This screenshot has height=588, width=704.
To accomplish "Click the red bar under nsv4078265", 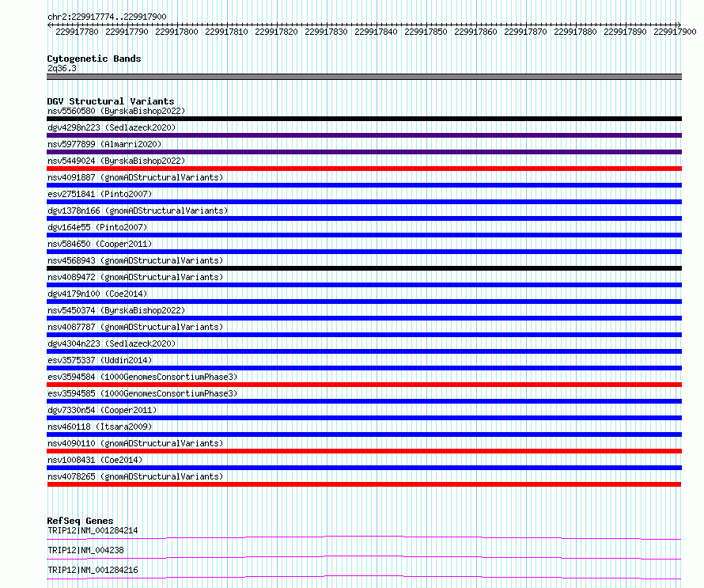I will point(364,484).
